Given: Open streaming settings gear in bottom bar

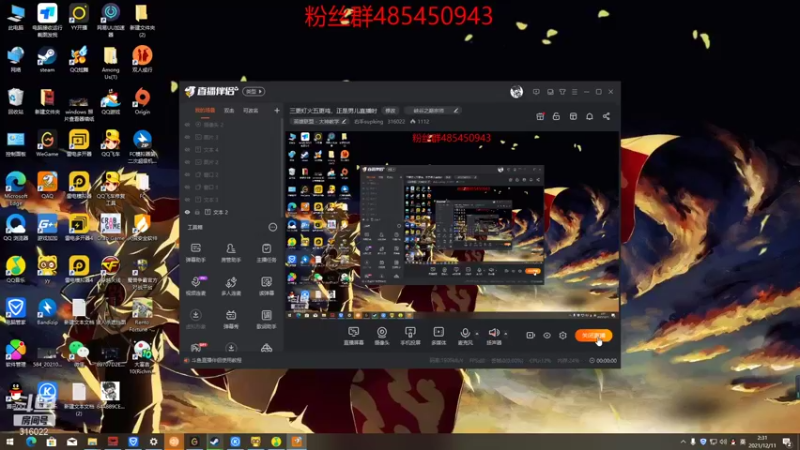Looking at the screenshot, I should click(x=563, y=335).
